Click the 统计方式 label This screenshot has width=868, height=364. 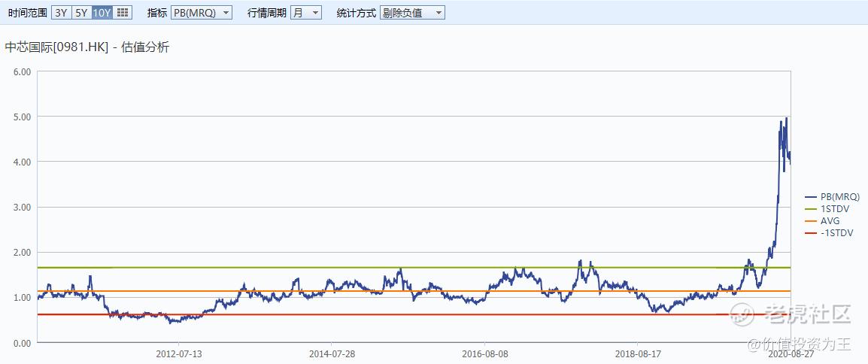point(357,13)
